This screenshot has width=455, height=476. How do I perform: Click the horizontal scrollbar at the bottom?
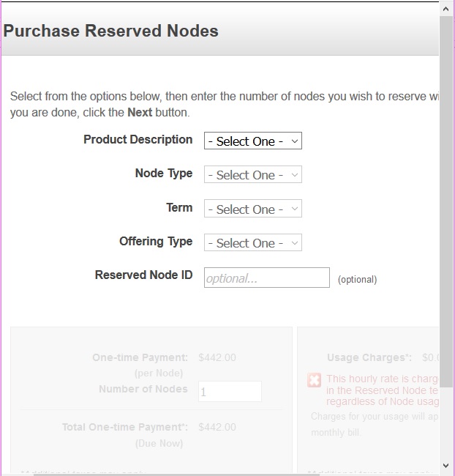pyautogui.click(x=219, y=474)
